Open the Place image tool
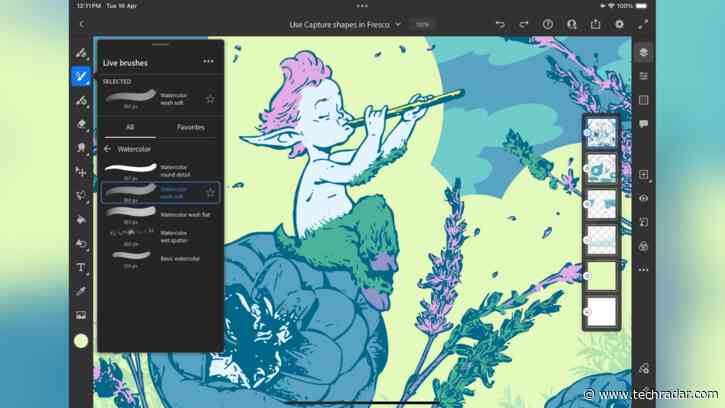The image size is (725, 408). 81,315
